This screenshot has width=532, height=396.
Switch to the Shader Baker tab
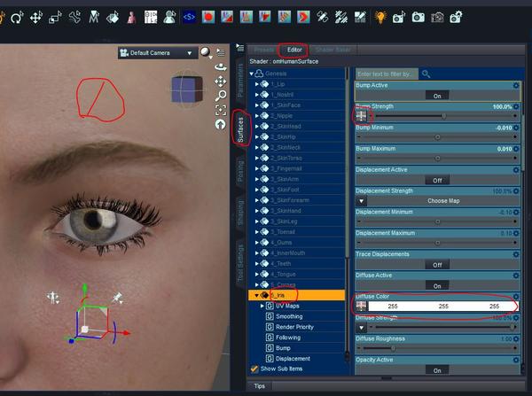(332, 50)
